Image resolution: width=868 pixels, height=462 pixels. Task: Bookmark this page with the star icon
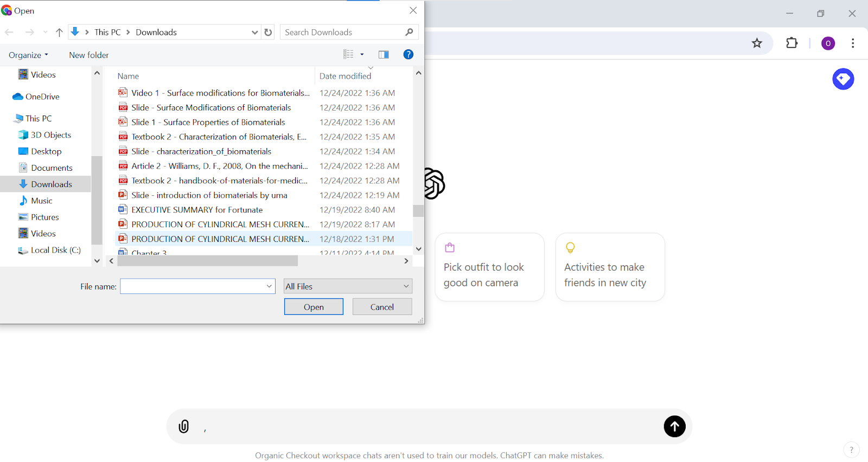coord(757,43)
